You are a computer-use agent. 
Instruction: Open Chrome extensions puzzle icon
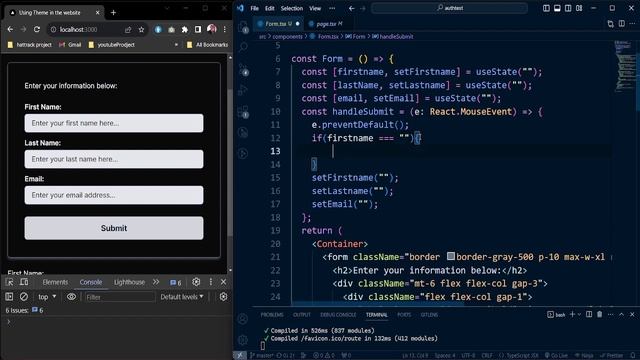coord(184,29)
